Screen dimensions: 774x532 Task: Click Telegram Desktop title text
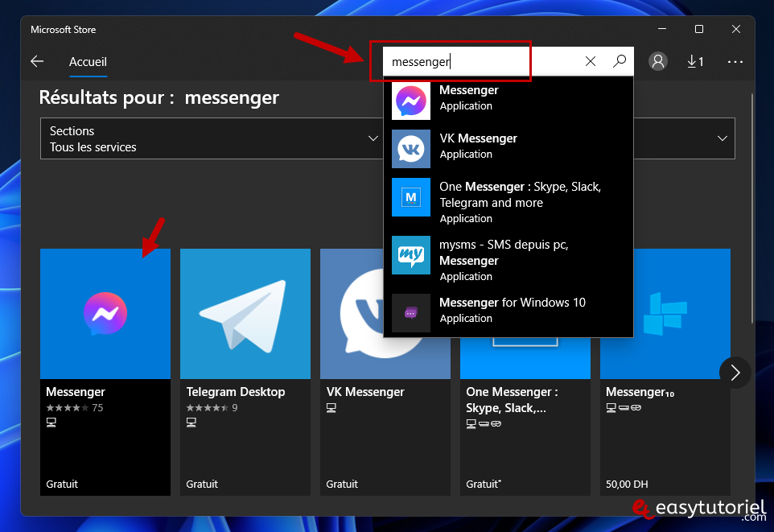(x=236, y=392)
